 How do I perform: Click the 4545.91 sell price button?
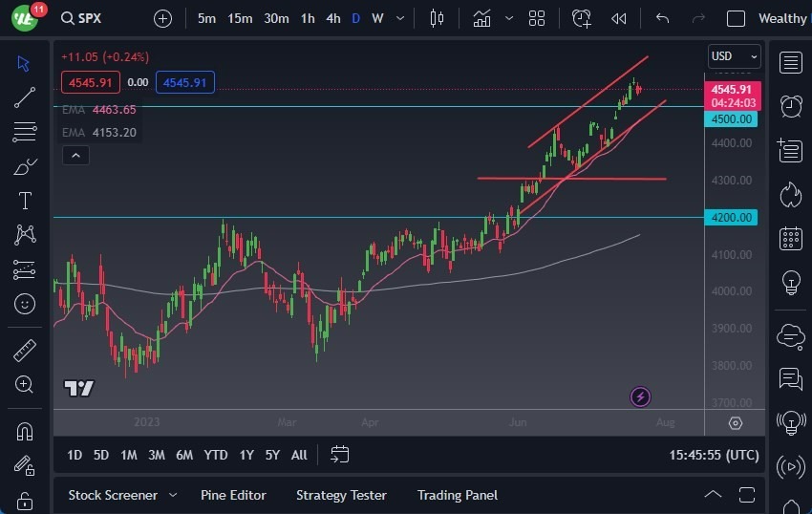pos(91,82)
